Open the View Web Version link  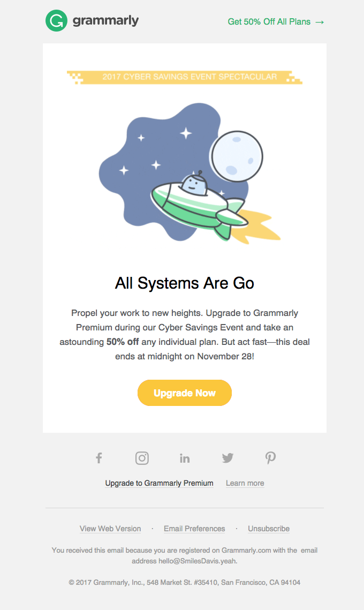[x=110, y=529]
